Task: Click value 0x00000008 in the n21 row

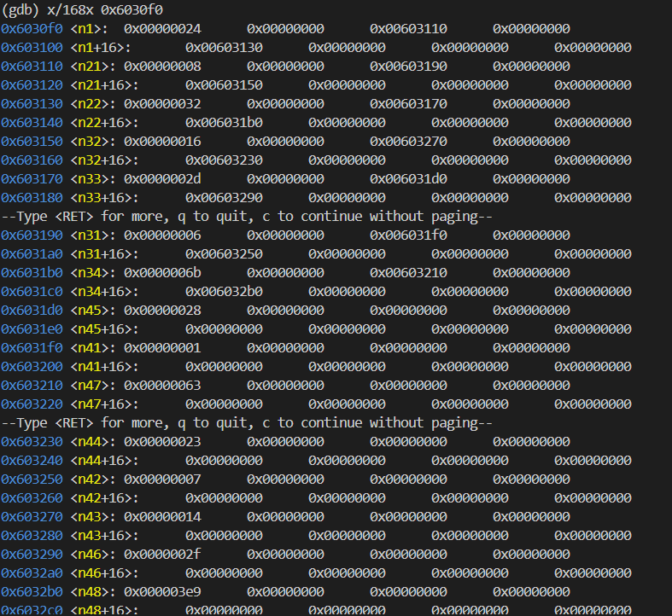Action: pos(162,67)
